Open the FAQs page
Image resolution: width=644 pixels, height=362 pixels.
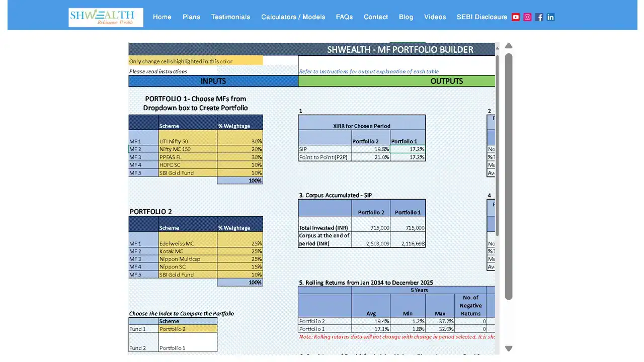344,17
